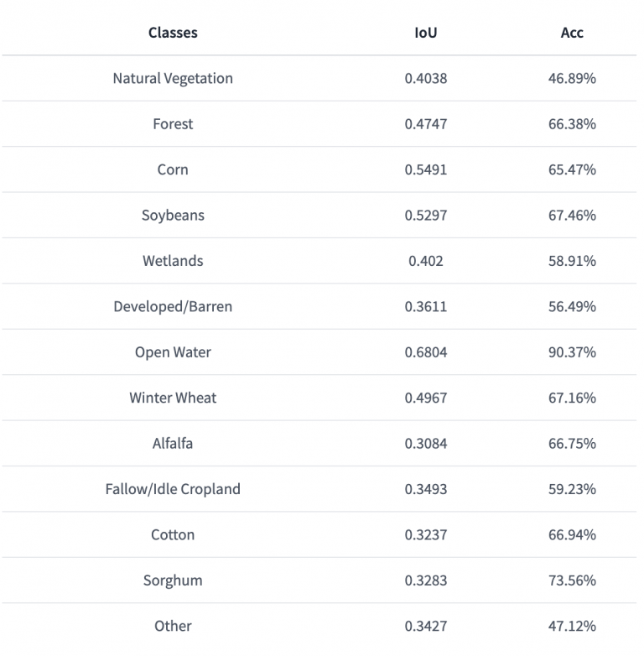Click Developed/Barren IoU value 0.3611
The height and width of the screenshot is (656, 644).
(426, 306)
